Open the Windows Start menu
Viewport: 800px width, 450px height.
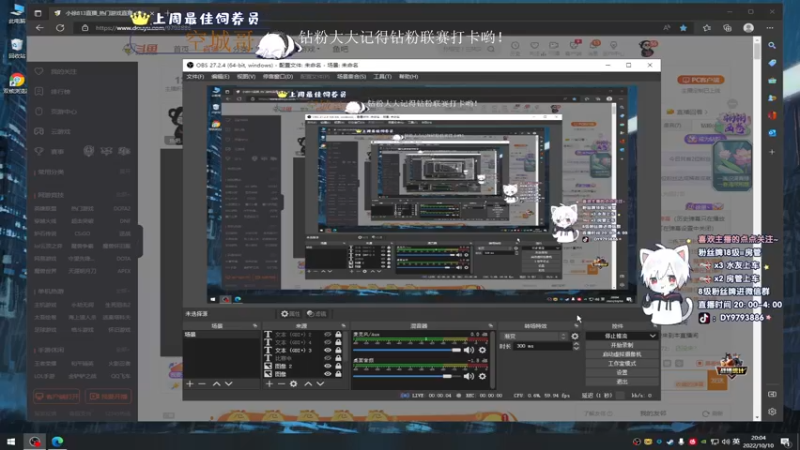(x=11, y=441)
